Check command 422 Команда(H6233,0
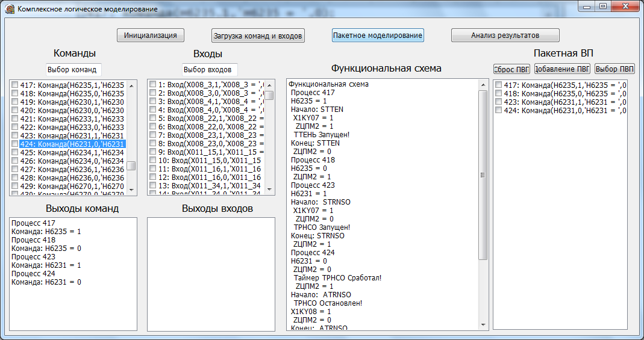The width and height of the screenshot is (644, 340). (15, 127)
